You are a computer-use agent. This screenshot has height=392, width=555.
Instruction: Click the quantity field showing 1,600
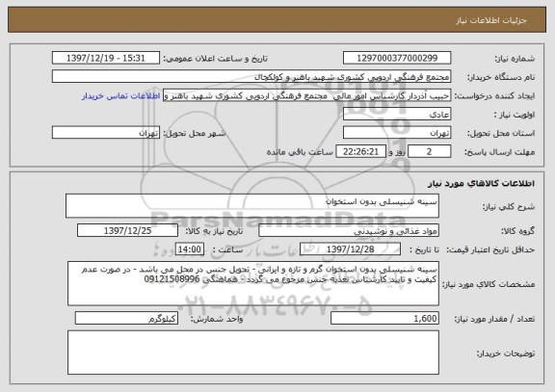click(x=384, y=319)
